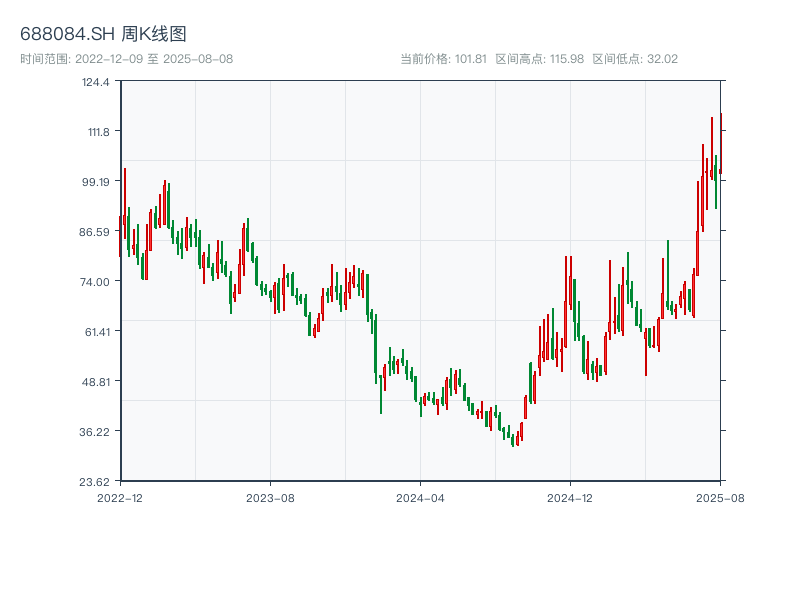Click the x-axis label 2022-12
The image size is (800, 600).
point(120,498)
